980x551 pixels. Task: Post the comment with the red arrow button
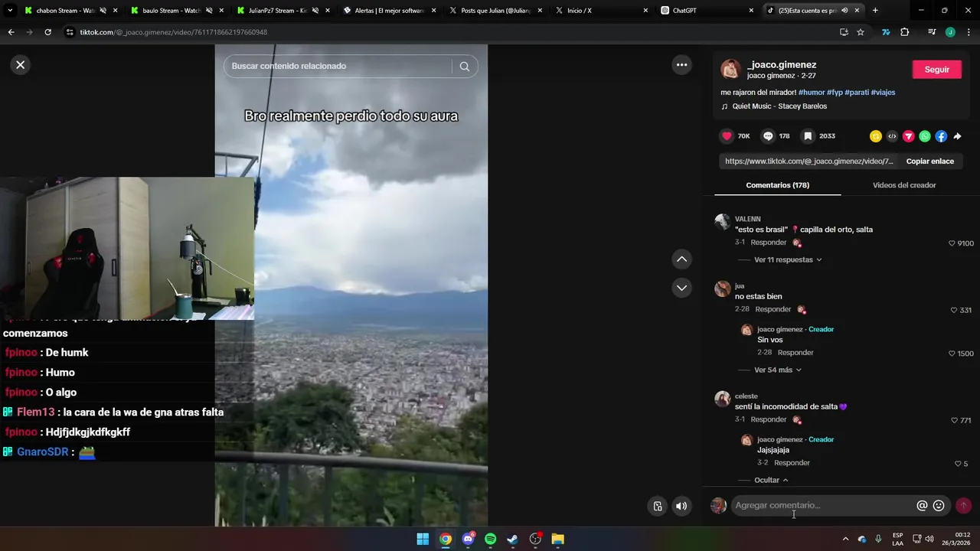point(964,506)
